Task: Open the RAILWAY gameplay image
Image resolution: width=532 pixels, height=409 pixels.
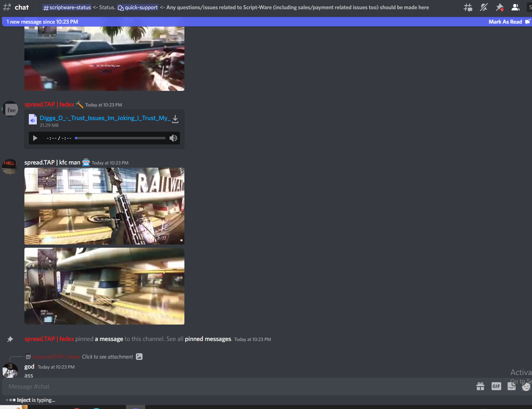Action: pos(104,206)
